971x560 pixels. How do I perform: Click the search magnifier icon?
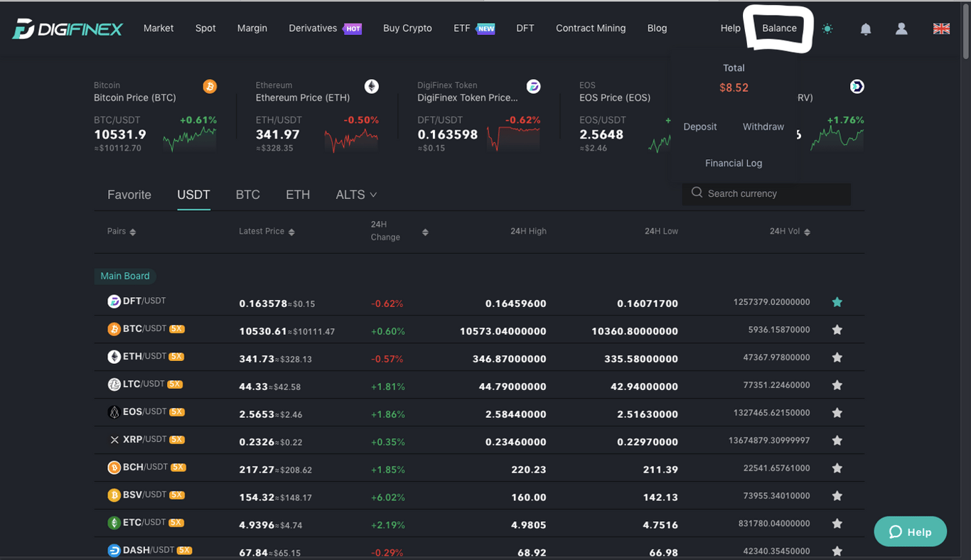pos(697,193)
